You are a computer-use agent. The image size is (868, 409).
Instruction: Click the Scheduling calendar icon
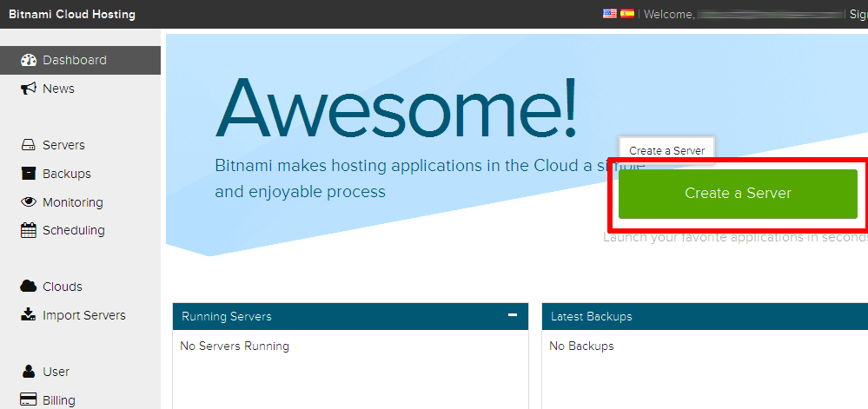coord(28,230)
